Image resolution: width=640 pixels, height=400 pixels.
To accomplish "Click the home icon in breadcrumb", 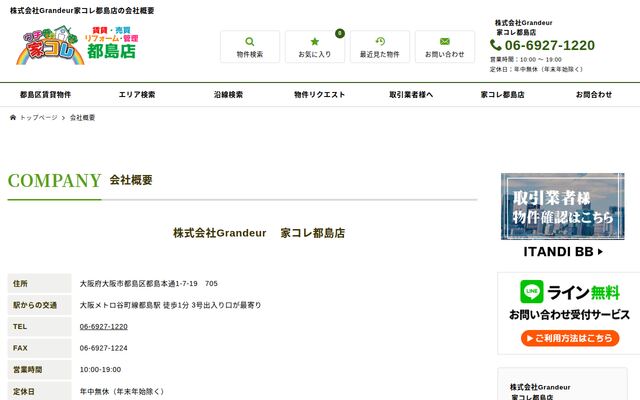I will (13, 118).
